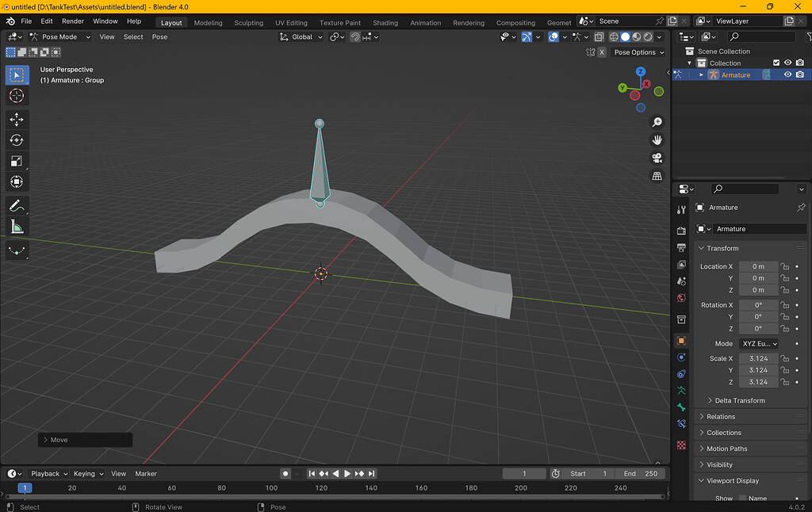Activate the Rotate tool
Screen dimensions: 812x512
[17, 139]
